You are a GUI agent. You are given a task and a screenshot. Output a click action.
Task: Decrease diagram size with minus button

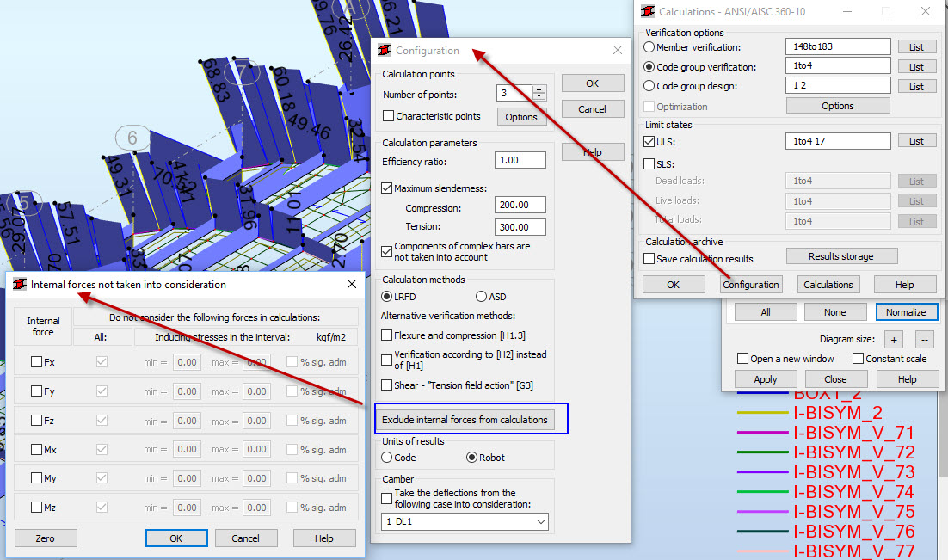coord(925,339)
